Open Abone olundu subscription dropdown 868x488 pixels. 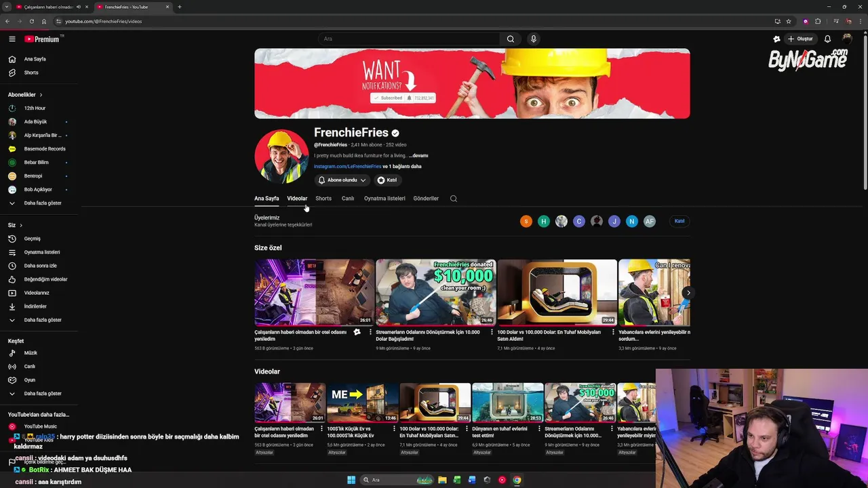[x=342, y=180]
